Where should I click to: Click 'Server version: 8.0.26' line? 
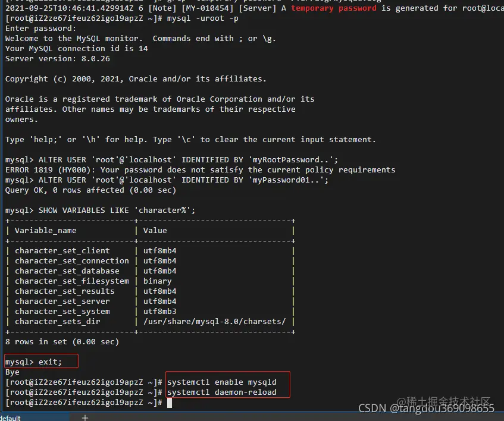(x=58, y=59)
